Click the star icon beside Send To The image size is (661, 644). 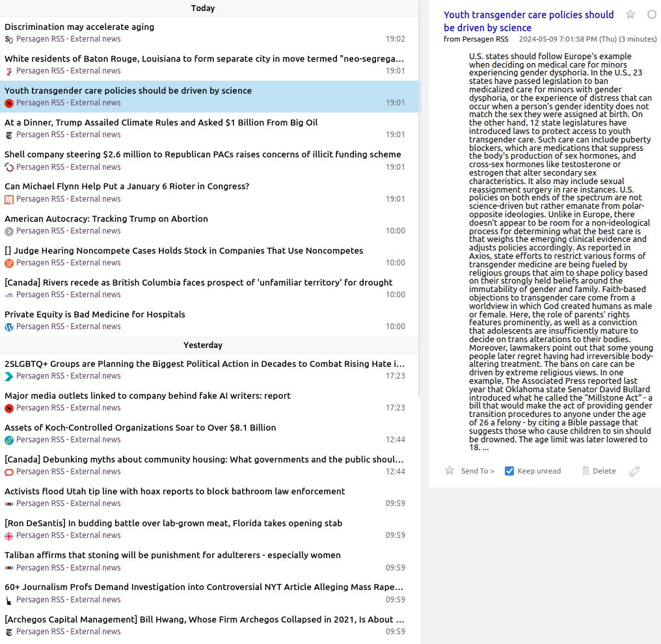point(450,471)
